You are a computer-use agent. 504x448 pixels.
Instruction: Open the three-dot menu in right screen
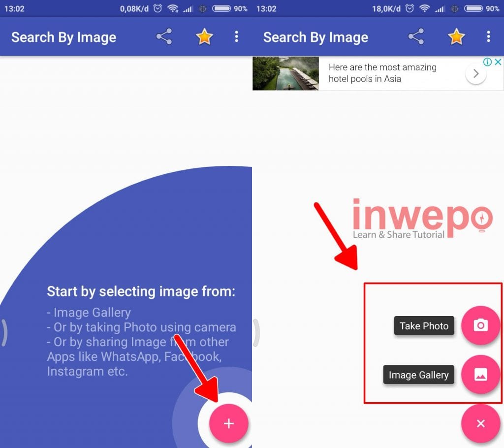(489, 36)
